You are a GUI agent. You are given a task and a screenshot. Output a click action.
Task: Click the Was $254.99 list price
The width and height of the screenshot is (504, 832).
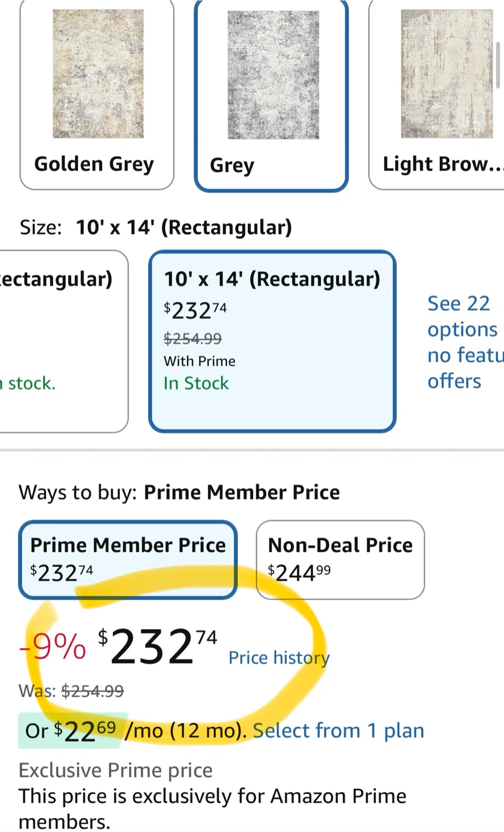click(71, 691)
